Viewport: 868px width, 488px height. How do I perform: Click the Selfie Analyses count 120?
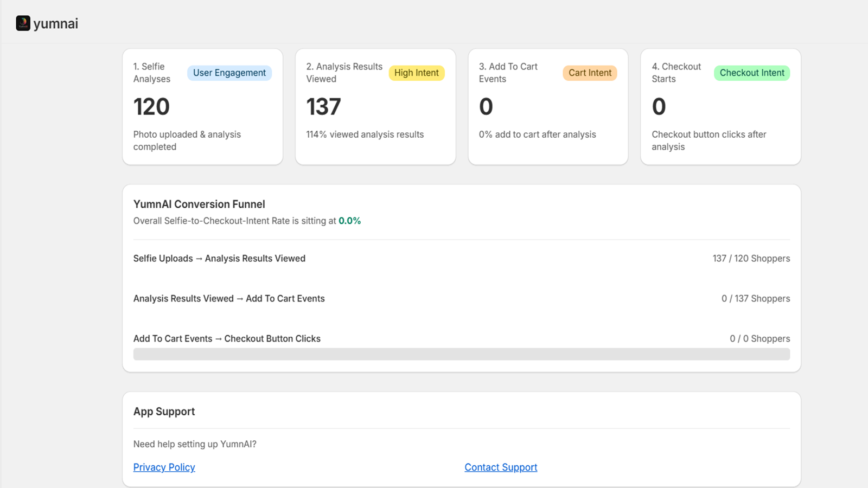click(151, 107)
